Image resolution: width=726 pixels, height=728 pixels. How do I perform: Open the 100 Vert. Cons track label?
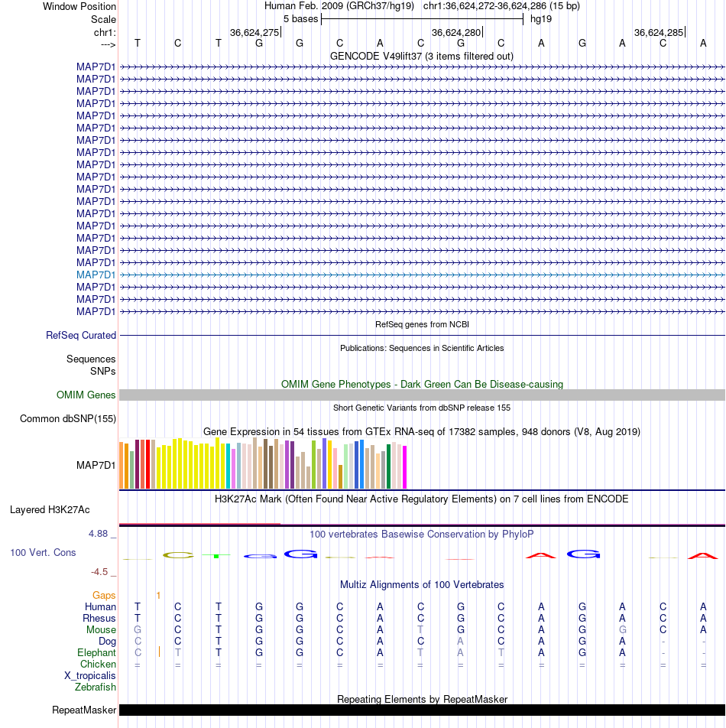[43, 552]
